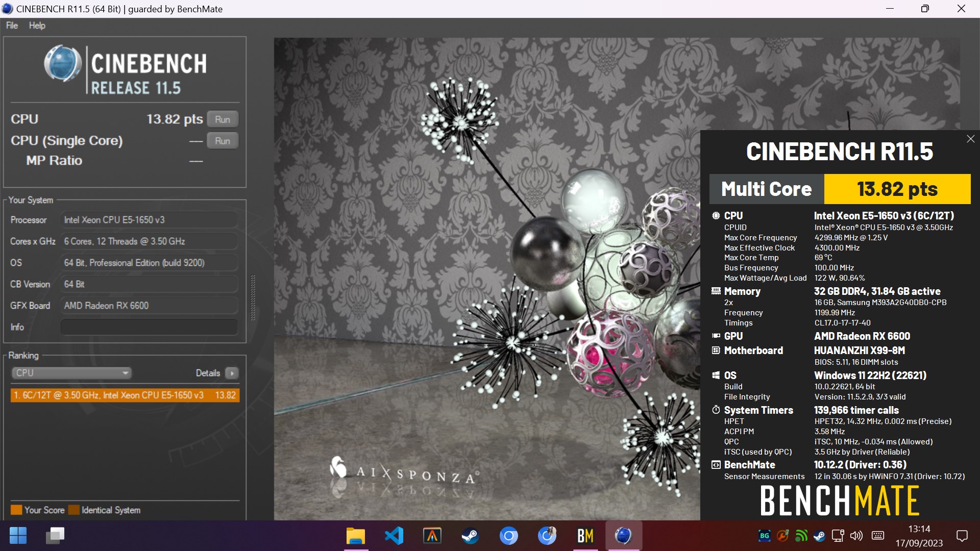
Task: Open the blue ring browser icon
Action: pos(508,536)
